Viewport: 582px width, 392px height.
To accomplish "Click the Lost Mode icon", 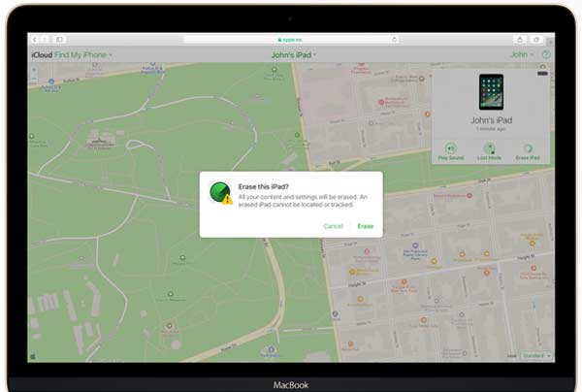I will pyautogui.click(x=489, y=148).
